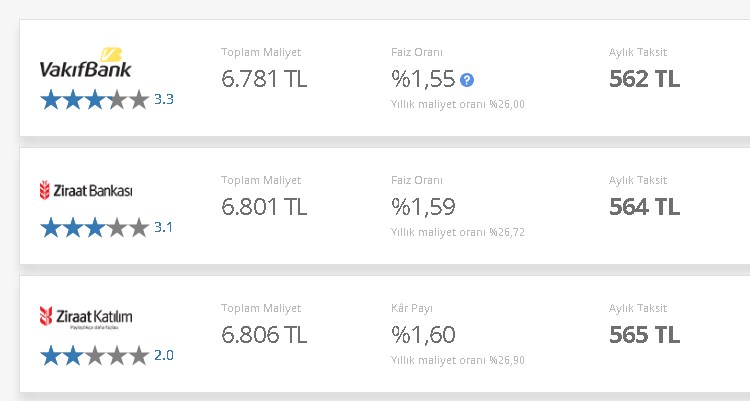The width and height of the screenshot is (750, 401).
Task: Open the 2.0 rating score link
Action: [164, 356]
